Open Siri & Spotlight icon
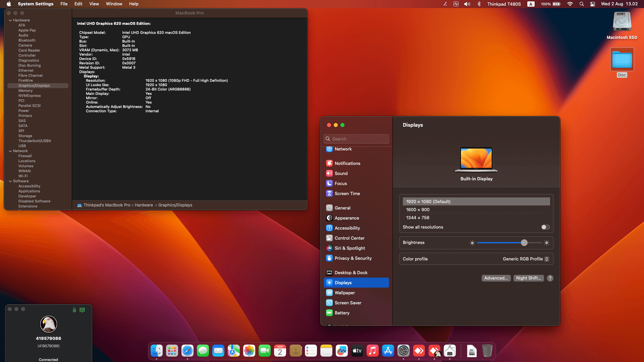 click(329, 248)
